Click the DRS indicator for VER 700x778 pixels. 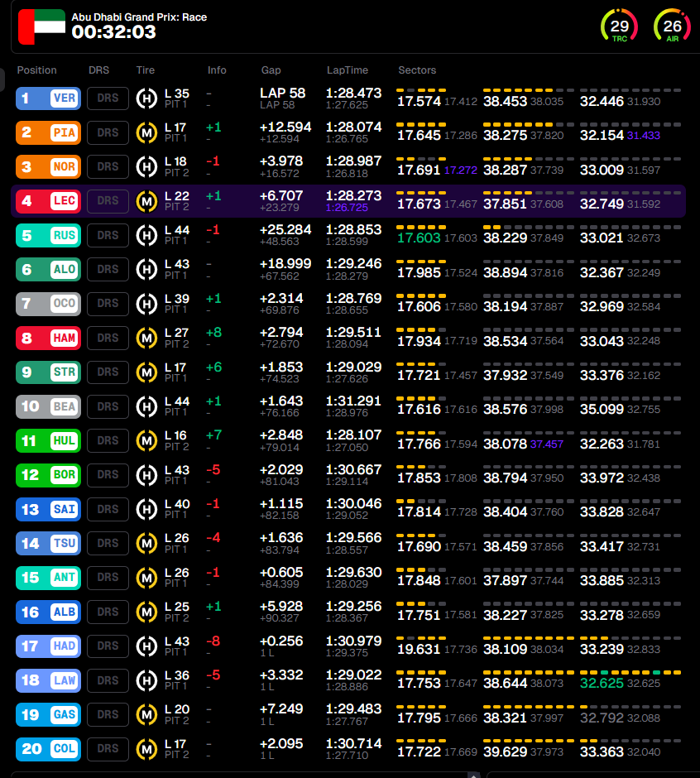pos(108,98)
